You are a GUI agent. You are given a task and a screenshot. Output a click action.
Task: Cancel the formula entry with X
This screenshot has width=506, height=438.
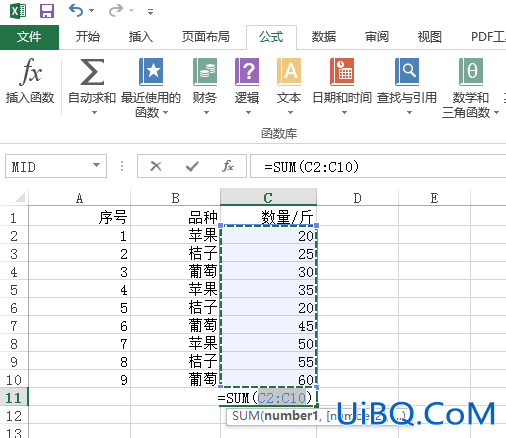point(156,166)
